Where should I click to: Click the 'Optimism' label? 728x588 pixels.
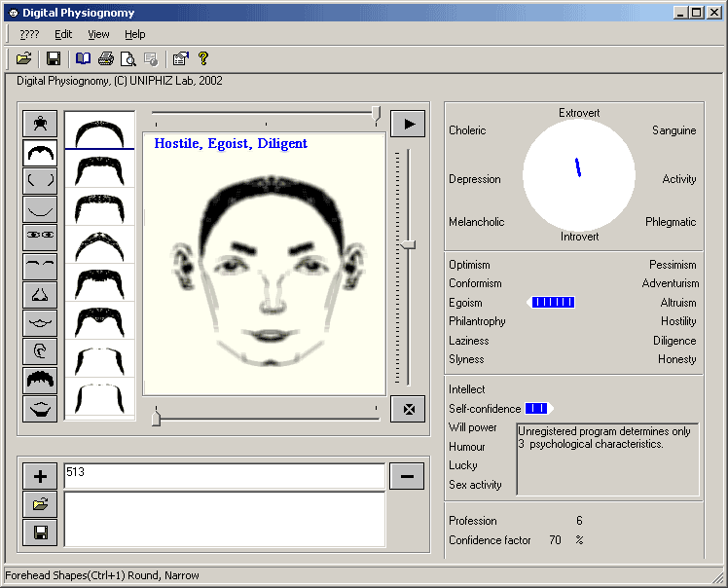(469, 265)
